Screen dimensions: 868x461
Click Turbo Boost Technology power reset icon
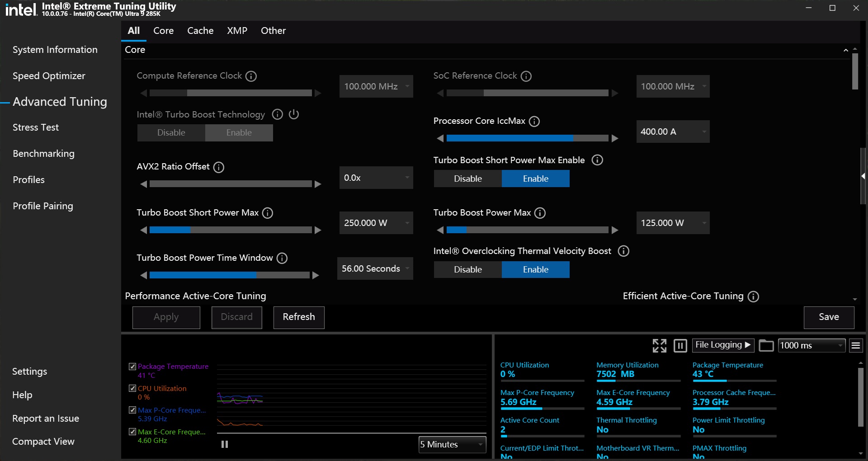pos(294,114)
